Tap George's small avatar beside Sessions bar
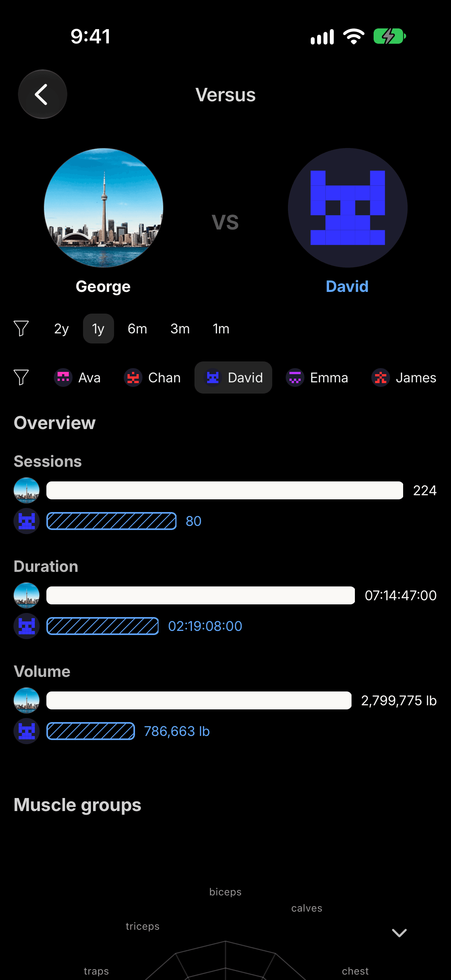This screenshot has width=451, height=980. [27, 490]
